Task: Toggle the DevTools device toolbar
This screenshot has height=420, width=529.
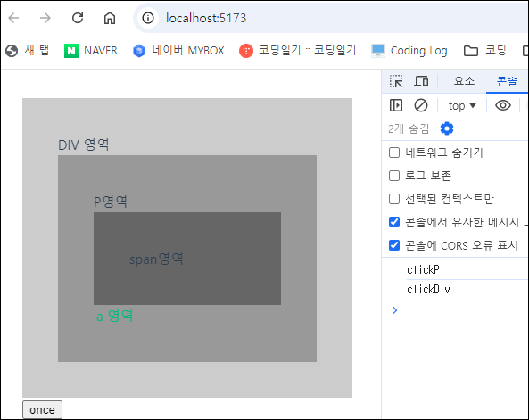Action: 421,81
